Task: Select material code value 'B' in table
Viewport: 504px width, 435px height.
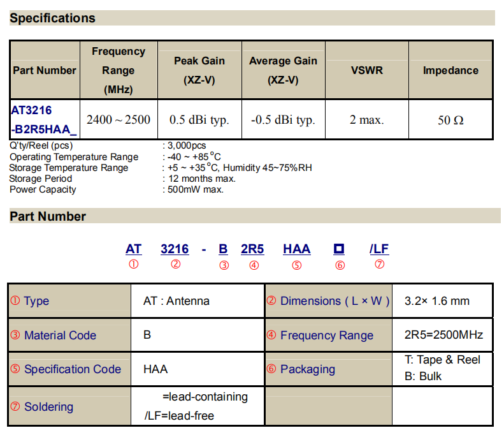Action: point(147,335)
